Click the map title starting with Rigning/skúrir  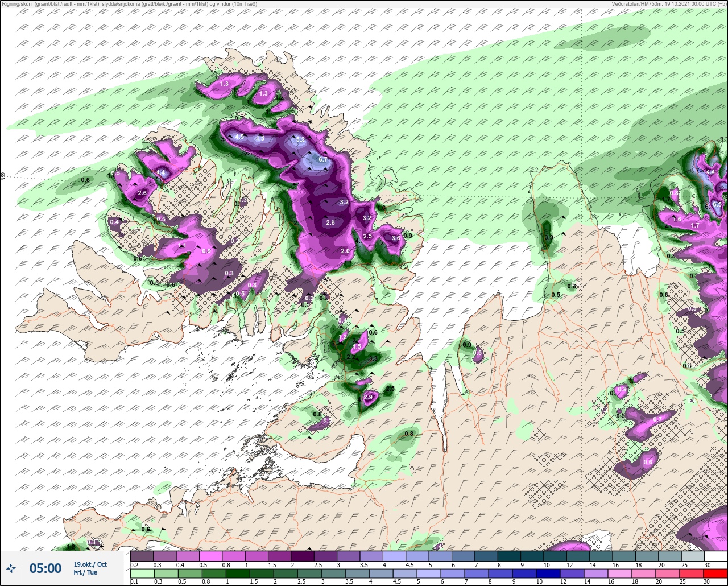point(129,4)
